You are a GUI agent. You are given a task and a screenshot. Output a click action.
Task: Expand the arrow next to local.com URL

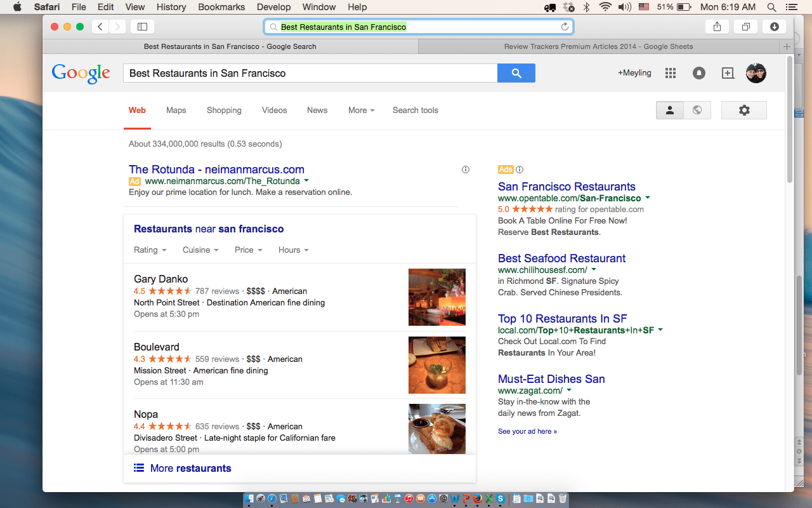coord(660,330)
